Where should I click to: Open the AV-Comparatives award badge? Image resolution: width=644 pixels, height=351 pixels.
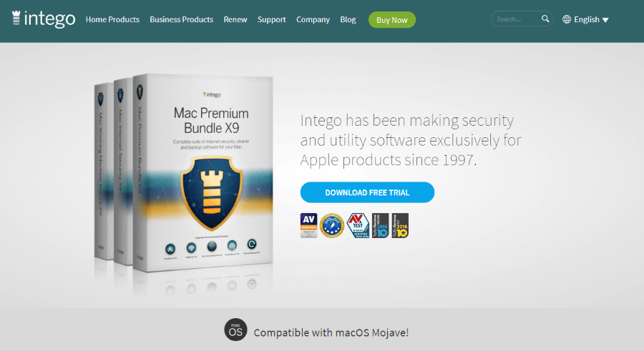(x=308, y=225)
